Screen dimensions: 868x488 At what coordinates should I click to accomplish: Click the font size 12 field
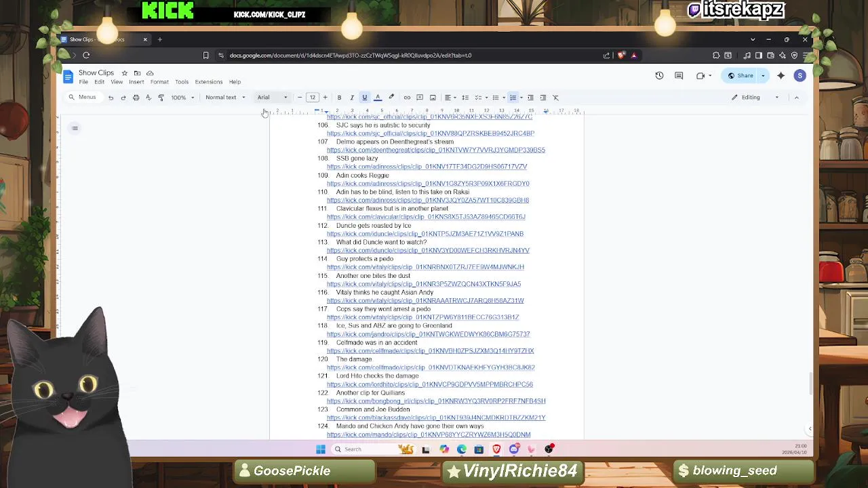point(313,98)
